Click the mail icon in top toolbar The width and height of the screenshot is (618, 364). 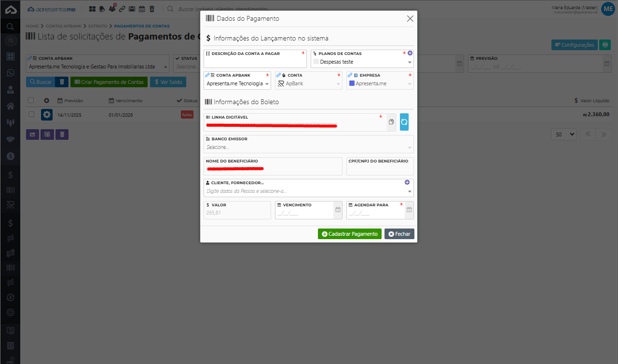(x=132, y=9)
